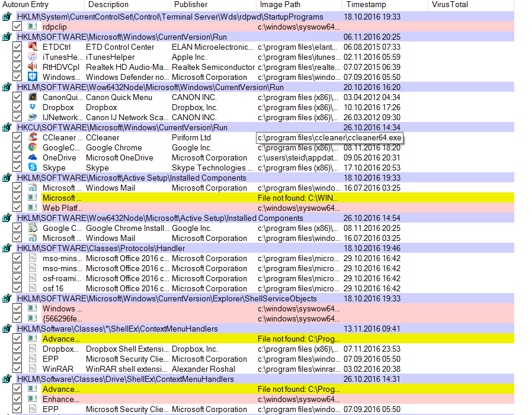
Task: Click the Web Platform entry icon
Action: 33,207
